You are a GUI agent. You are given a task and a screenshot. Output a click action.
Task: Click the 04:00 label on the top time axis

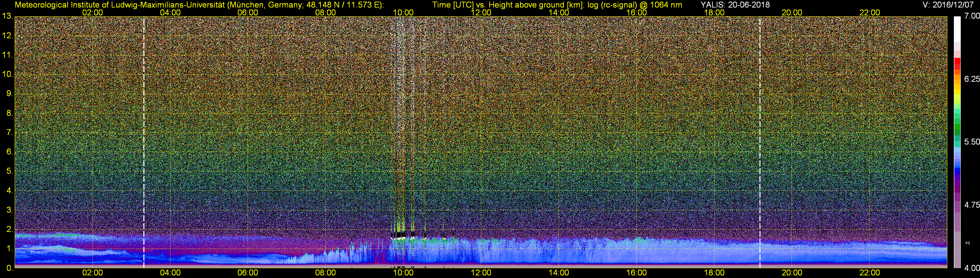(170, 12)
